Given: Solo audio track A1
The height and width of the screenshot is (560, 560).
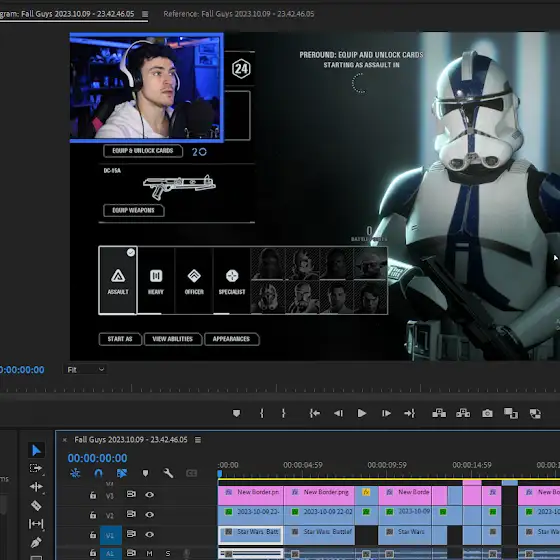Looking at the screenshot, I should pyautogui.click(x=168, y=553).
